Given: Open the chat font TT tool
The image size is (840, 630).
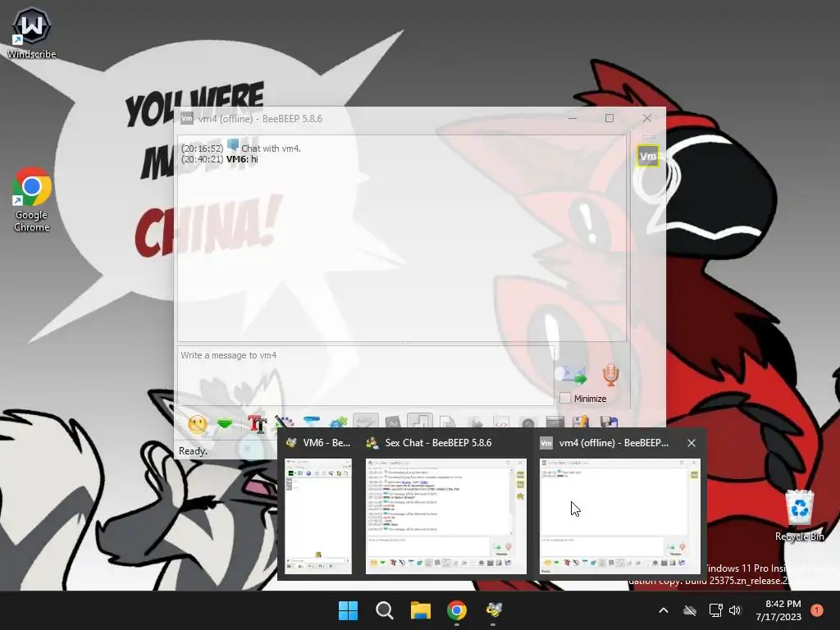Looking at the screenshot, I should click(x=257, y=424).
